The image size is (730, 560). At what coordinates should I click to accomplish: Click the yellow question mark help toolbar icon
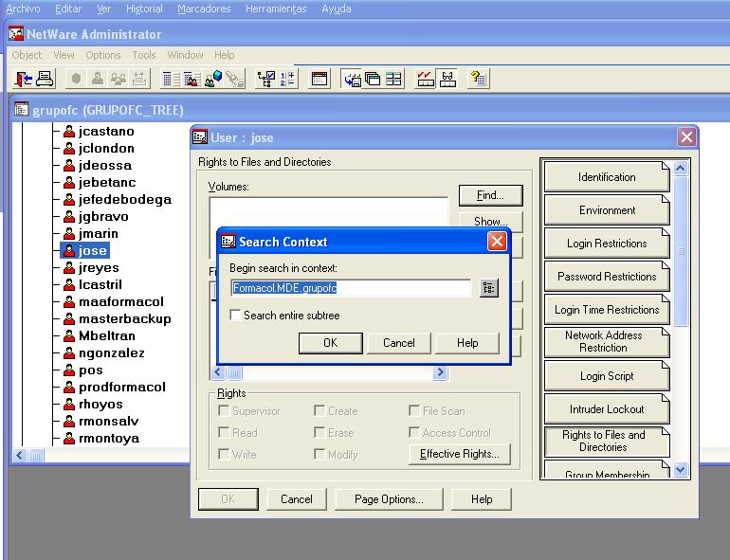(479, 79)
